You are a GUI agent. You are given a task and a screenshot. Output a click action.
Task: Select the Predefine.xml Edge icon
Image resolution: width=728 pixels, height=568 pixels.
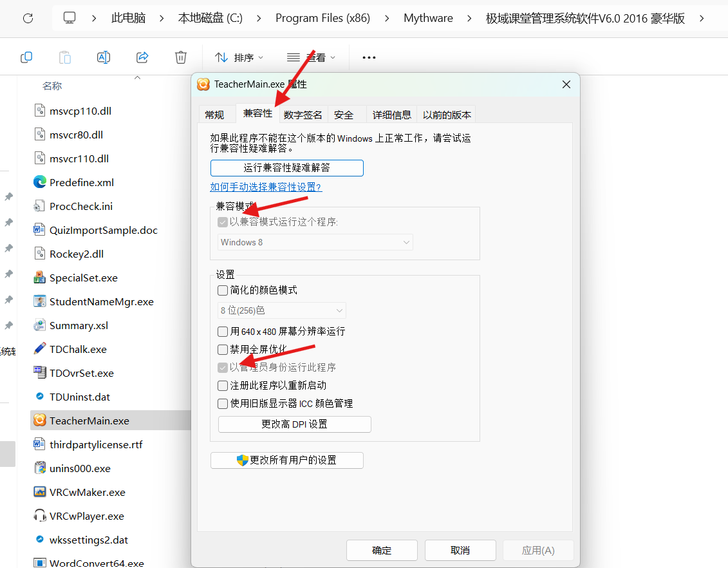[x=40, y=182]
